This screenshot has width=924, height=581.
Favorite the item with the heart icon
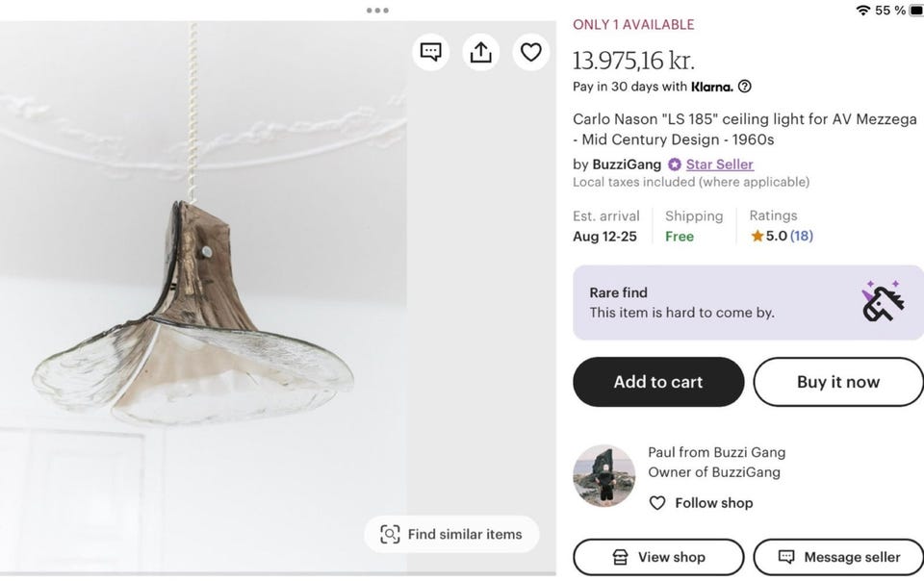click(x=531, y=52)
